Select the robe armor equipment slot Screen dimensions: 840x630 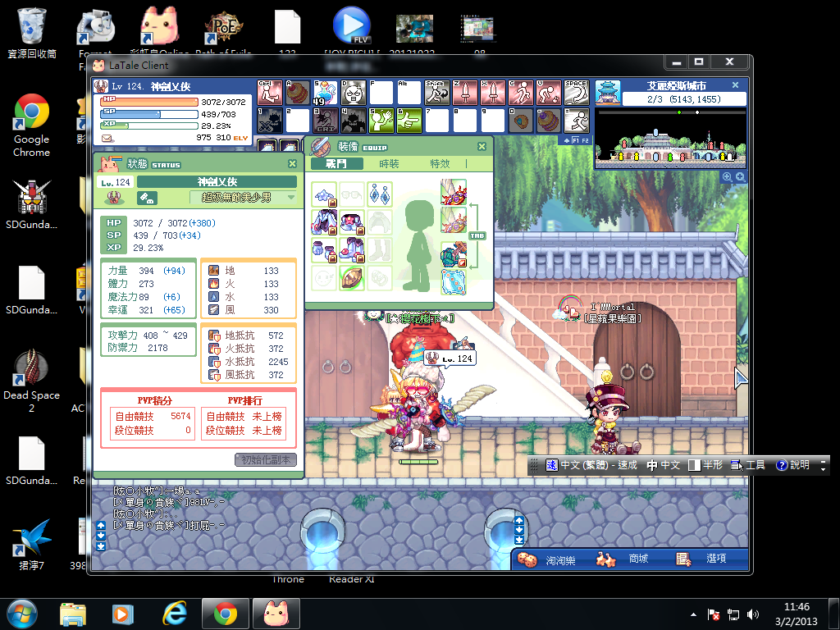[324, 222]
